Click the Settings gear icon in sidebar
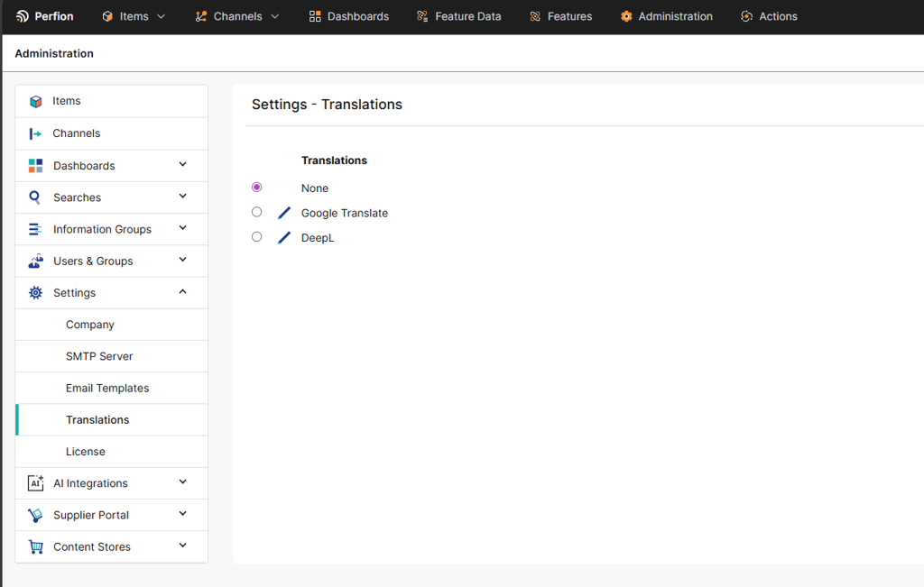924x587 pixels. coord(35,293)
